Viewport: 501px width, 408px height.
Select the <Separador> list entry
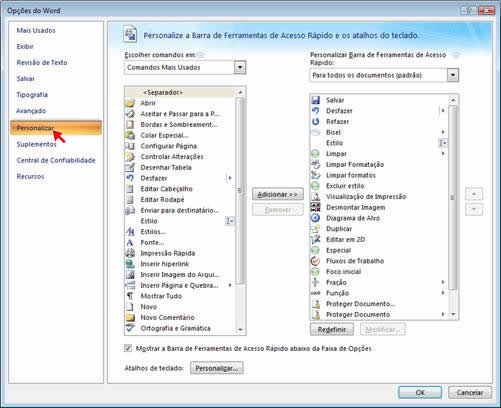click(x=180, y=92)
